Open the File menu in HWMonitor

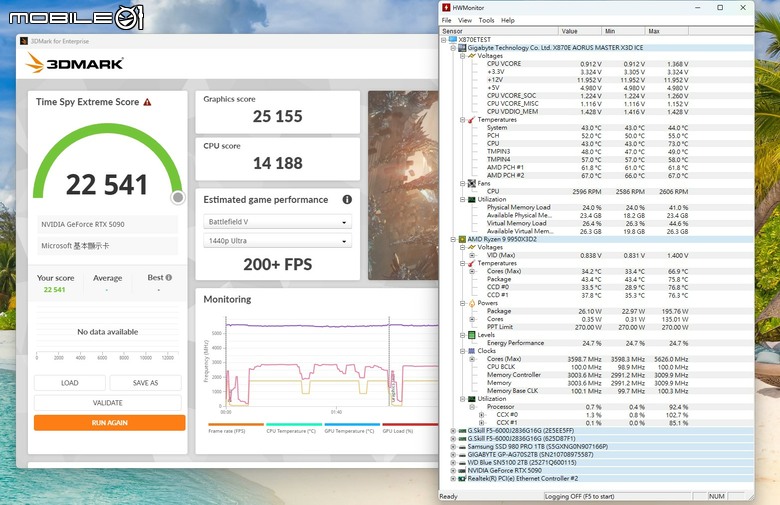click(446, 20)
